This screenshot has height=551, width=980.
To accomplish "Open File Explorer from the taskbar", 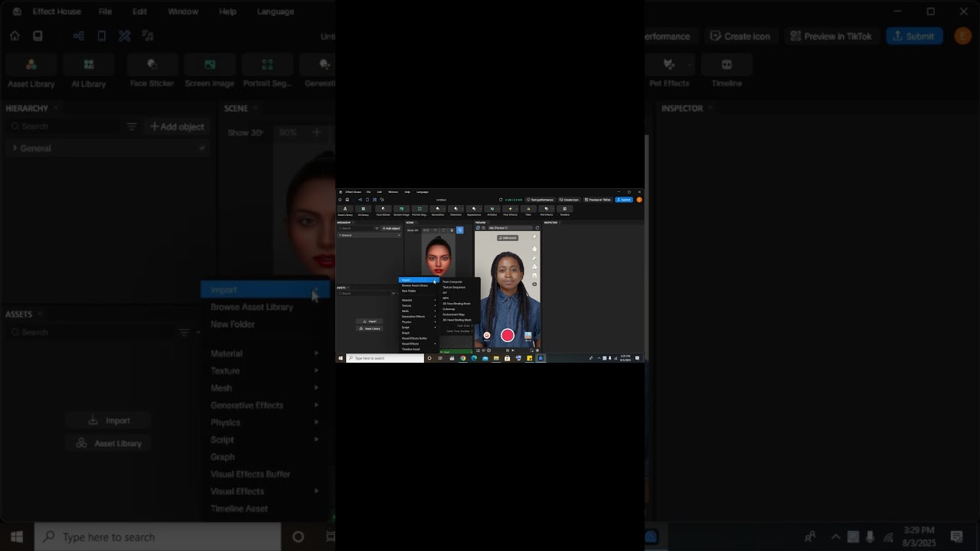I will pos(496,358).
